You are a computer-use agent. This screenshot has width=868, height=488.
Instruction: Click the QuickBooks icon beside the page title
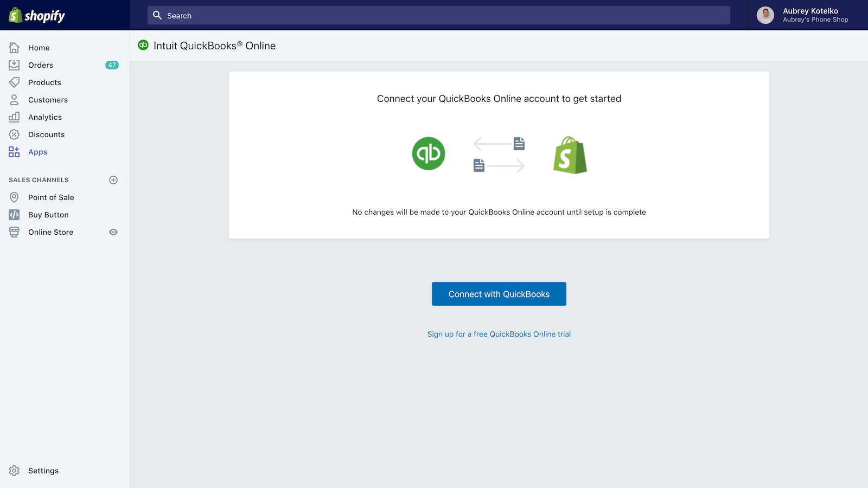(x=143, y=45)
